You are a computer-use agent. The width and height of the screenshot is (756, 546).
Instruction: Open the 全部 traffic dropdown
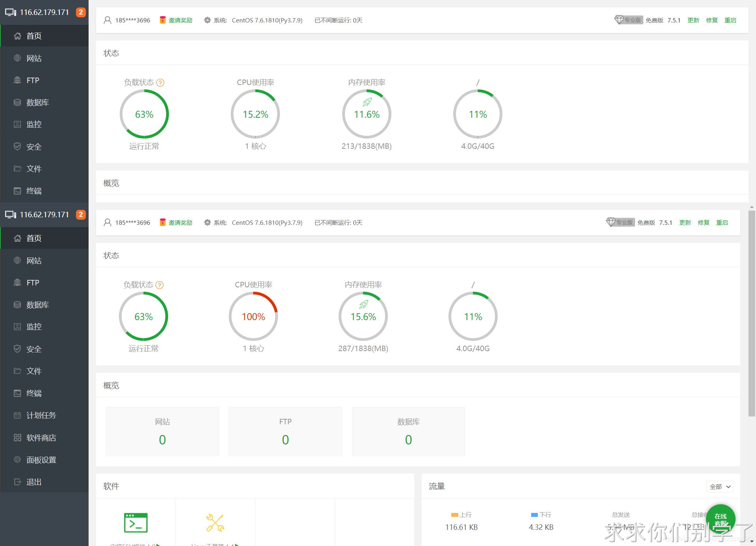pyautogui.click(x=719, y=487)
